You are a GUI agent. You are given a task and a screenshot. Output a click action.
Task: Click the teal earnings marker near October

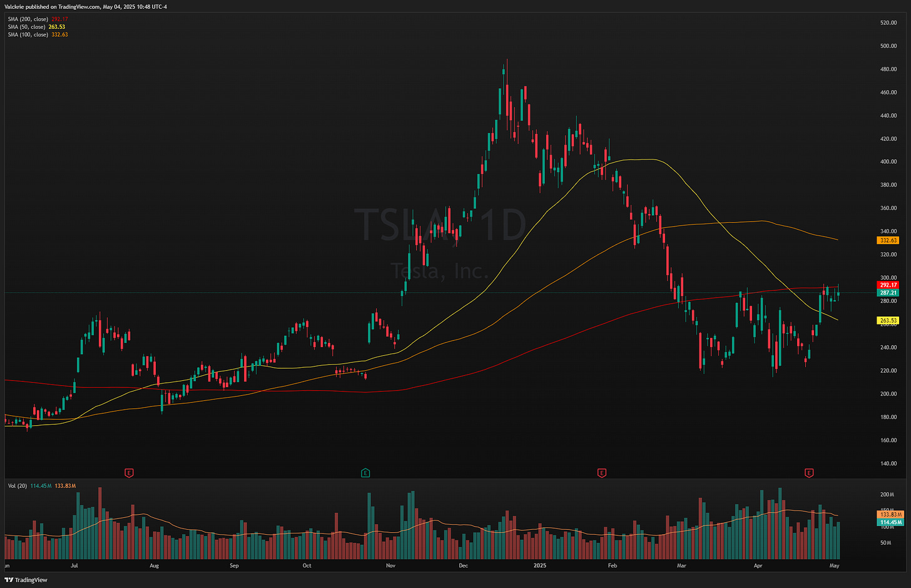tap(365, 473)
